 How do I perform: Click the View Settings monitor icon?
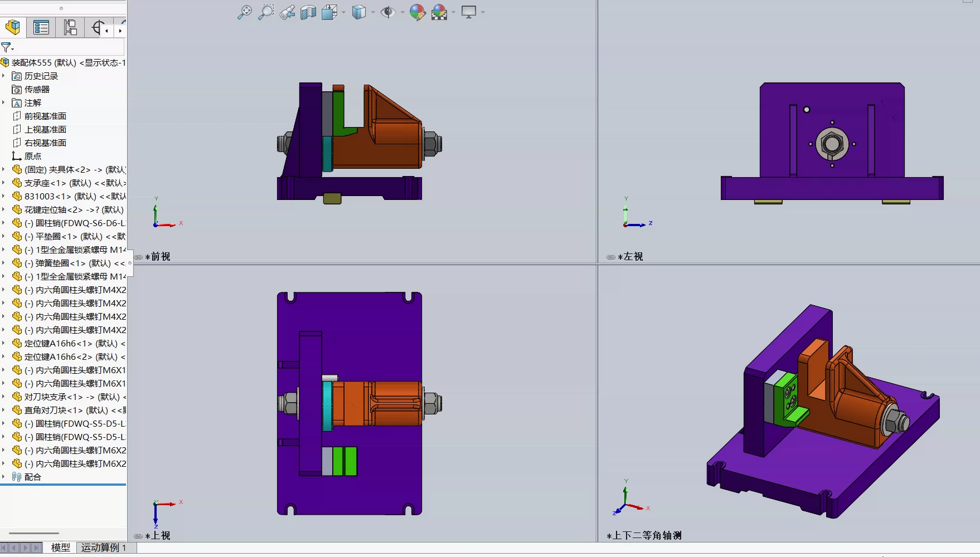point(469,12)
